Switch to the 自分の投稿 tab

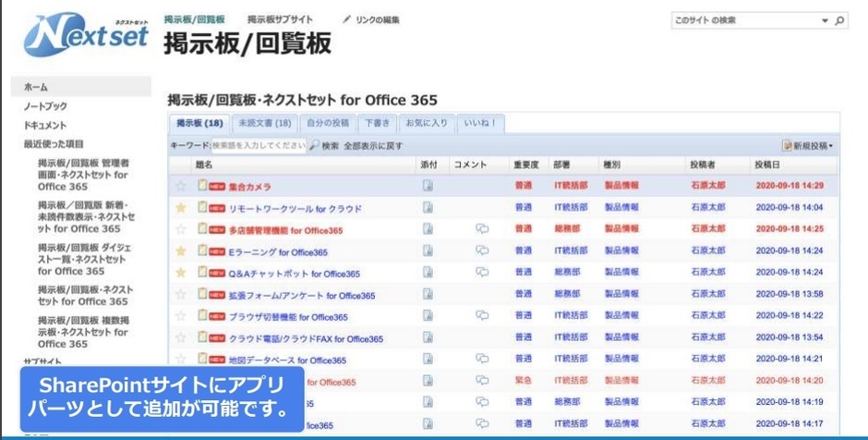(328, 123)
